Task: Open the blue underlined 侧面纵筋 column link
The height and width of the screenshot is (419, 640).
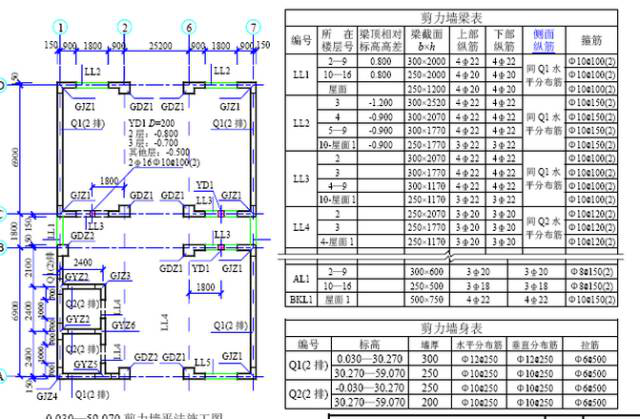Action: coord(544,40)
